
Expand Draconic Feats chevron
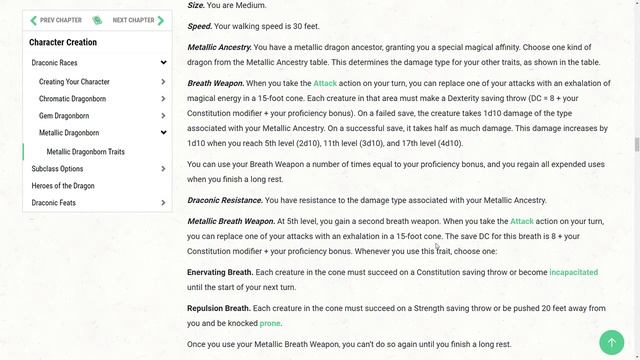click(x=163, y=203)
